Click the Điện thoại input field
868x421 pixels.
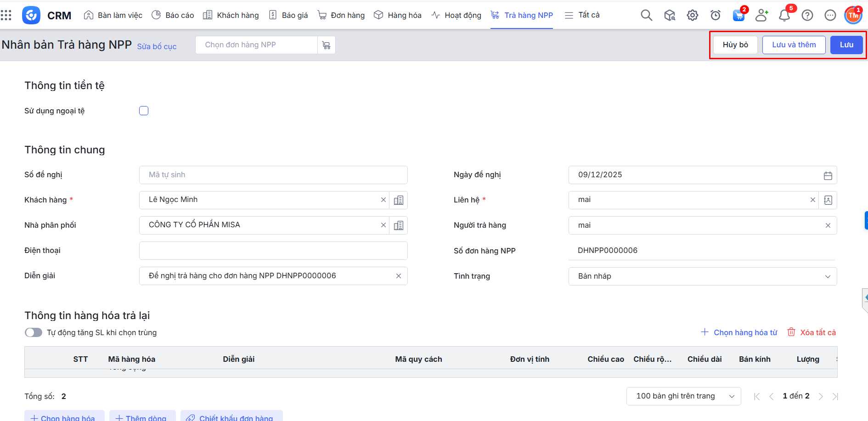coord(273,251)
